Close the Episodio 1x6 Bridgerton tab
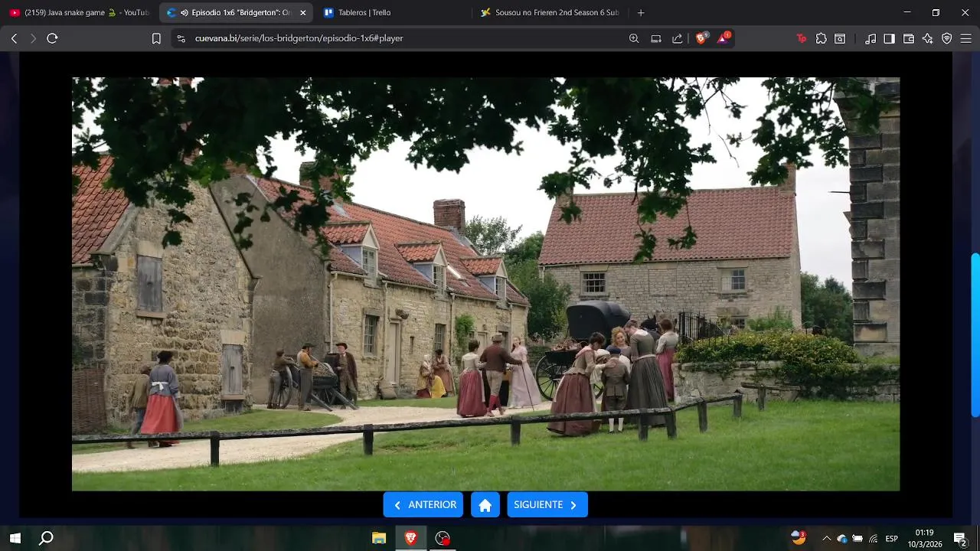The height and width of the screenshot is (551, 980). click(x=302, y=13)
